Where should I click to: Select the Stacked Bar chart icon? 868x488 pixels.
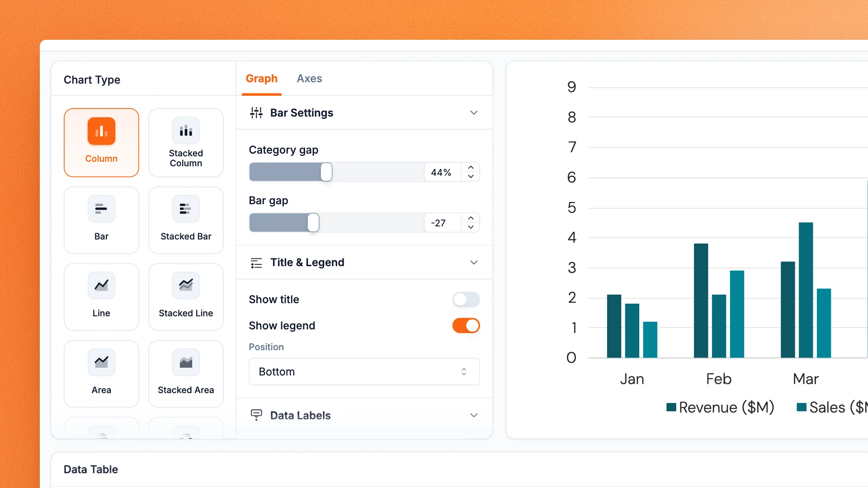click(x=186, y=209)
